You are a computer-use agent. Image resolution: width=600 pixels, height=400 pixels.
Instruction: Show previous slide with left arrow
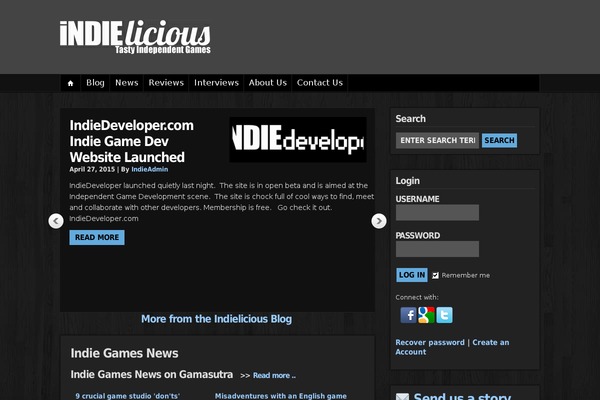coord(56,221)
